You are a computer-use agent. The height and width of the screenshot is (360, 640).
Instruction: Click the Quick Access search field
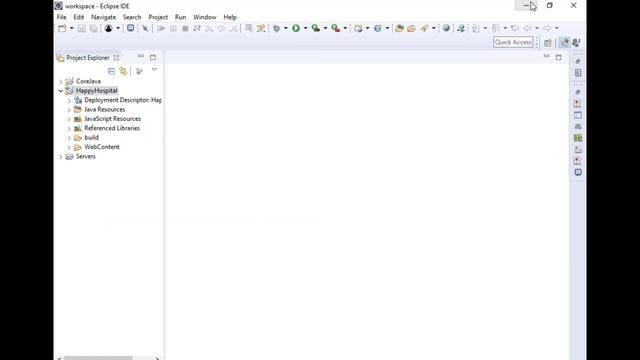click(x=513, y=42)
